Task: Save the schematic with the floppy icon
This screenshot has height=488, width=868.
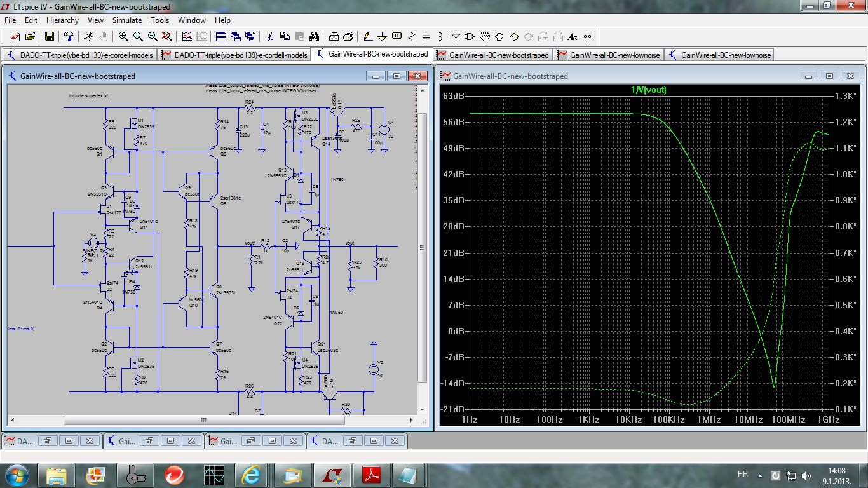Action: point(49,36)
